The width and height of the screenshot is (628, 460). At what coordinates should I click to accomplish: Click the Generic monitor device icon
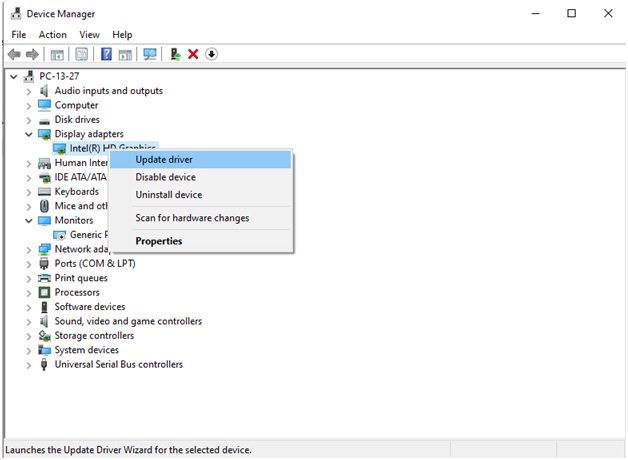(x=59, y=235)
